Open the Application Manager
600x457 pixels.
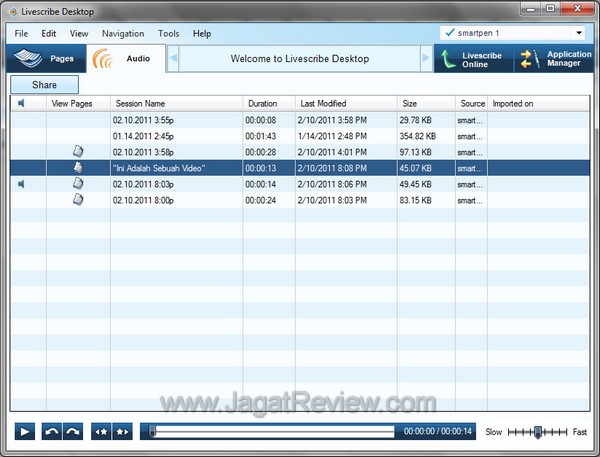click(553, 59)
